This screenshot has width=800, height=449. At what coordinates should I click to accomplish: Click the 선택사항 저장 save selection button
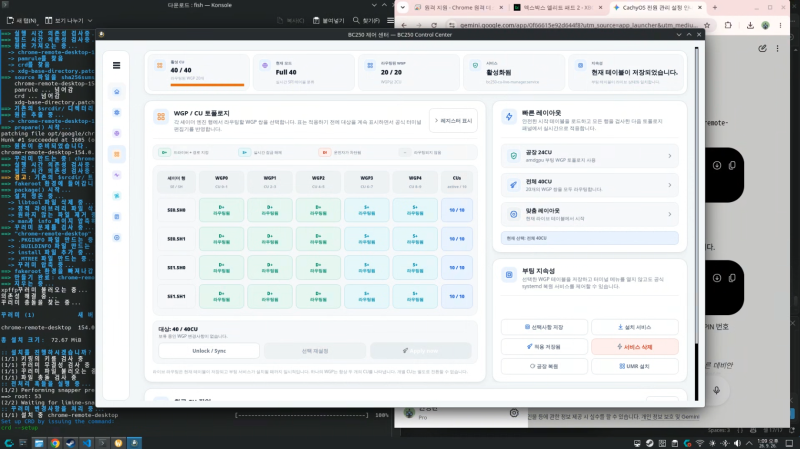[x=544, y=327]
